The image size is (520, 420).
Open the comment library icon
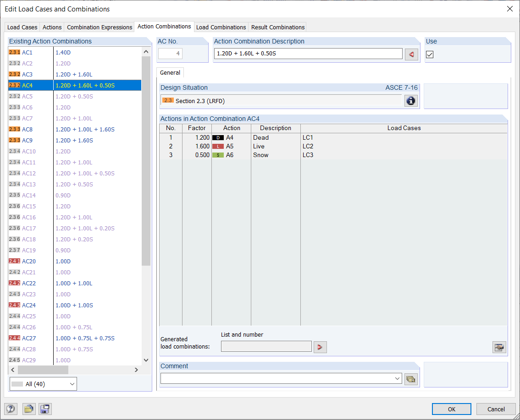click(411, 379)
